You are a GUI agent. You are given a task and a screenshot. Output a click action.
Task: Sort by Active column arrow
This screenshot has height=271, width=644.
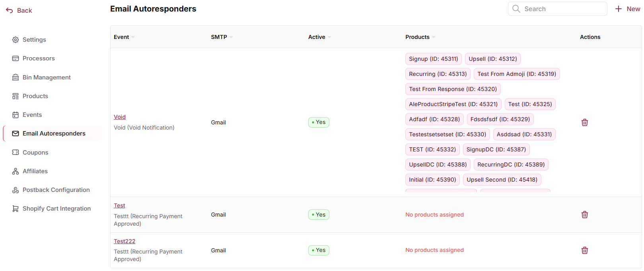(329, 37)
